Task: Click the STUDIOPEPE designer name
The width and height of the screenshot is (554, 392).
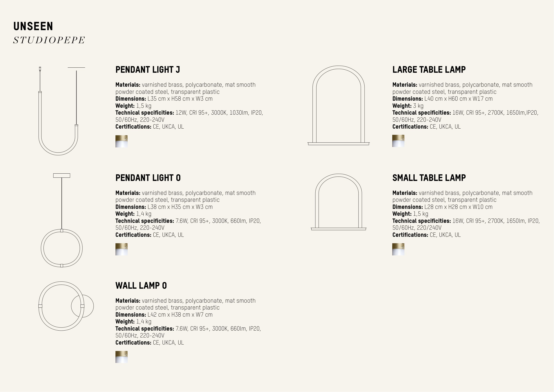Action: pos(49,40)
